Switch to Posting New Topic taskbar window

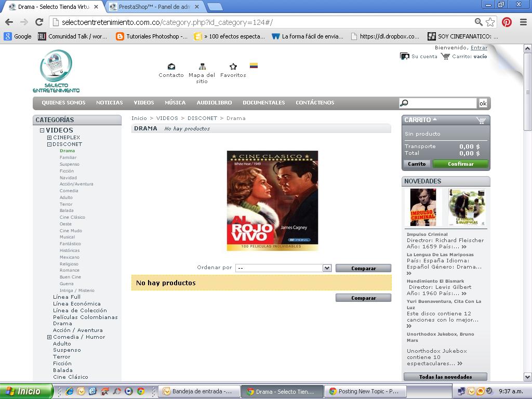point(365,391)
